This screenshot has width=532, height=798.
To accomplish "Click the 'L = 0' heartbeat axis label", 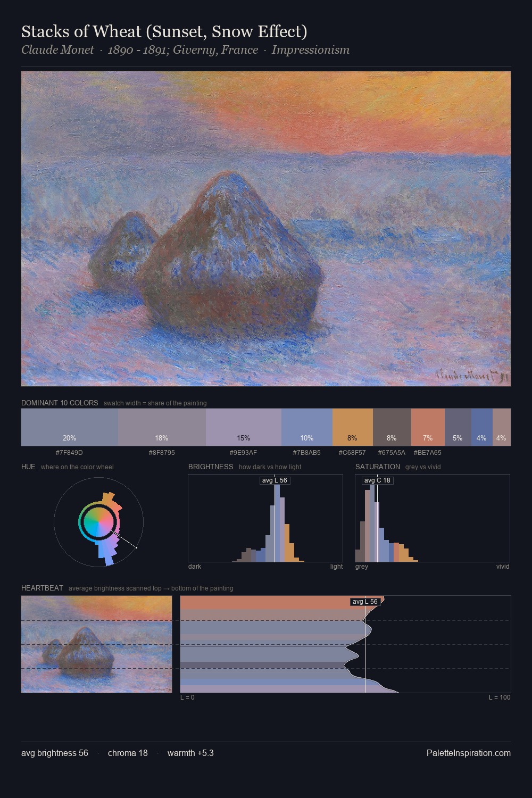I will click(x=187, y=697).
